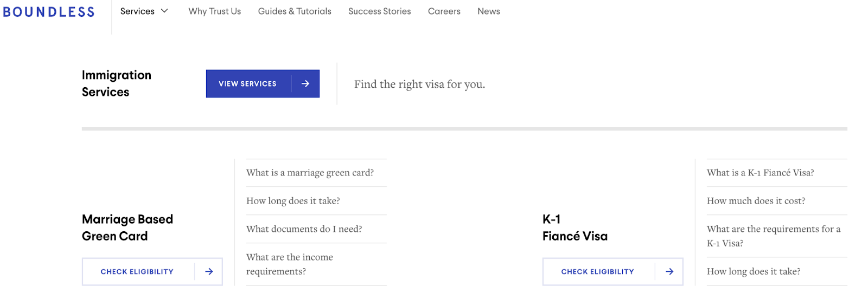Click the arrow icon on View Services

(x=305, y=84)
